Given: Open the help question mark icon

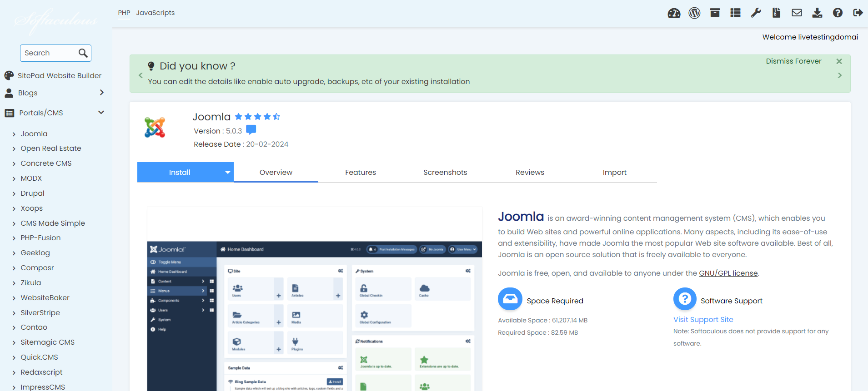Looking at the screenshot, I should pos(838,13).
